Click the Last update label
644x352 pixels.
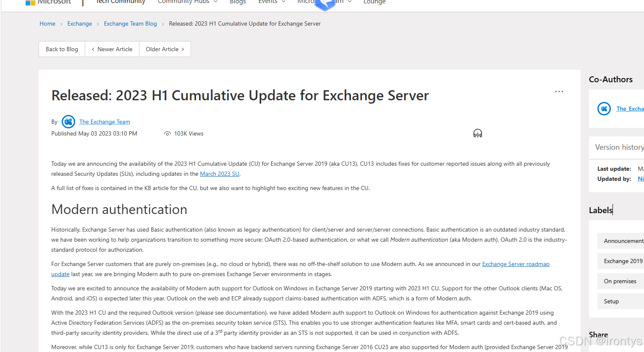pyautogui.click(x=614, y=169)
